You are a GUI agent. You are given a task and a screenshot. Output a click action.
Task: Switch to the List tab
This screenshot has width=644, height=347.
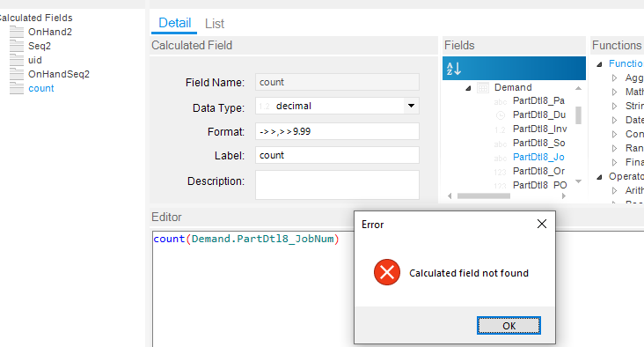(215, 24)
